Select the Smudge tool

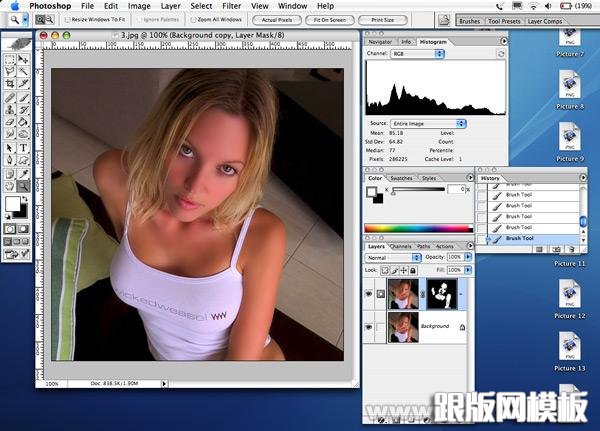10,134
